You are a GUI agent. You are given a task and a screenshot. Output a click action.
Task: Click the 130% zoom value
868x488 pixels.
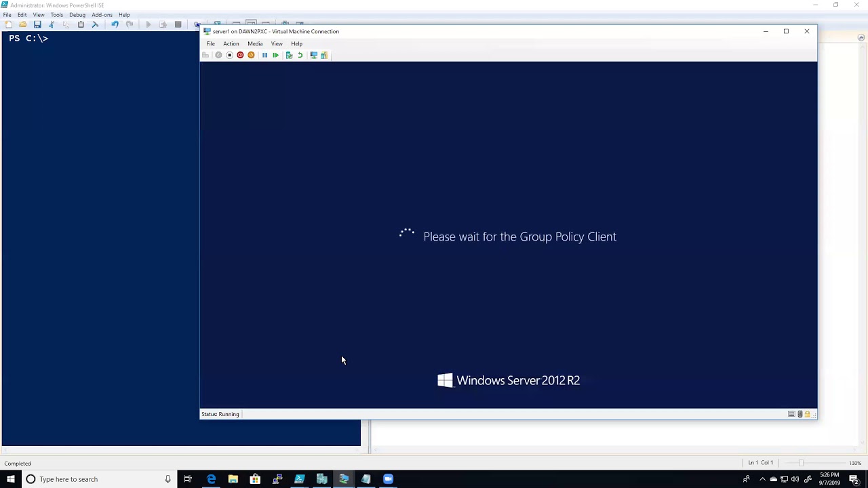click(855, 463)
